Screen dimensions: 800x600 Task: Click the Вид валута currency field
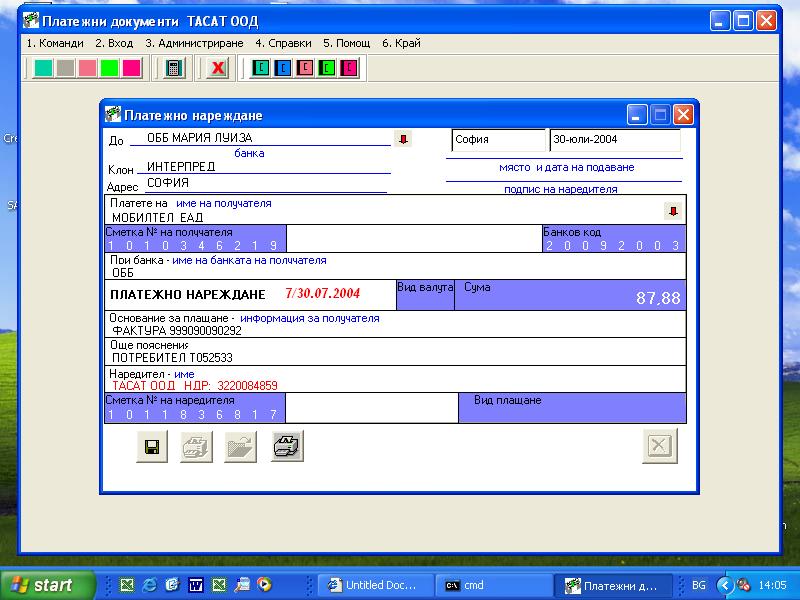click(425, 295)
